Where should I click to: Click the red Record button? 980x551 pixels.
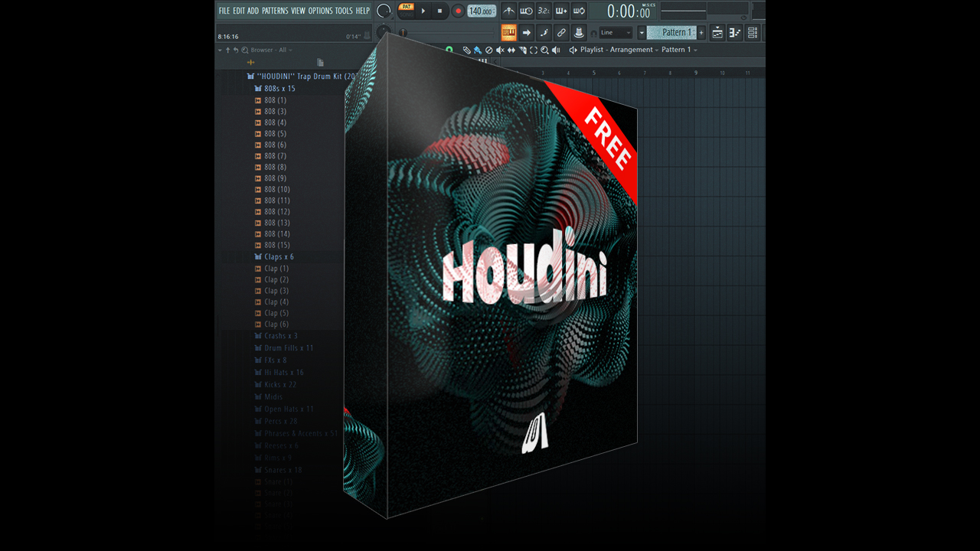pos(458,11)
